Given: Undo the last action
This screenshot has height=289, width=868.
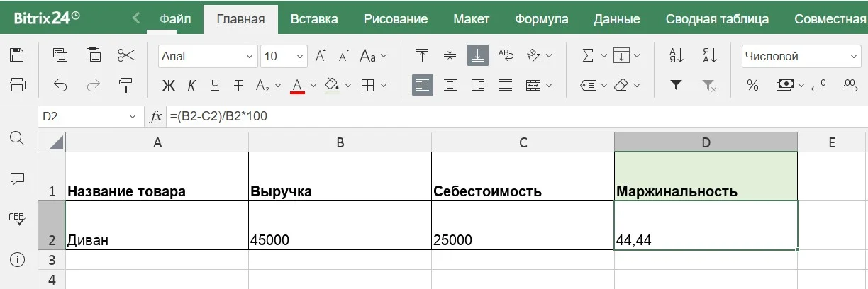Looking at the screenshot, I should [x=60, y=86].
